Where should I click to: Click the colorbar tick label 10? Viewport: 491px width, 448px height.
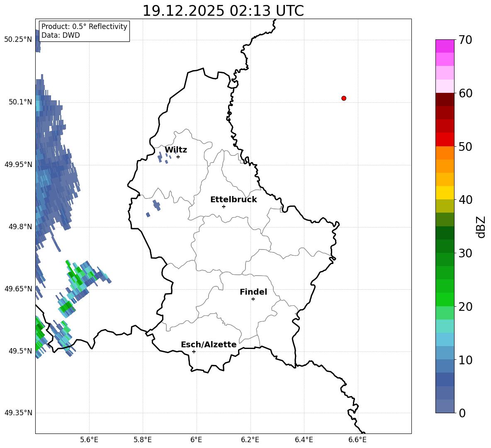point(465,360)
